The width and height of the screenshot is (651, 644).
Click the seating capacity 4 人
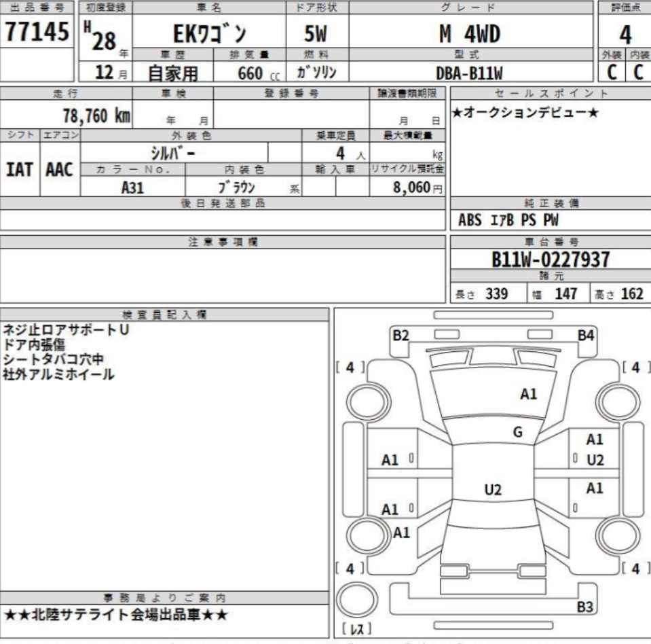[350, 154]
